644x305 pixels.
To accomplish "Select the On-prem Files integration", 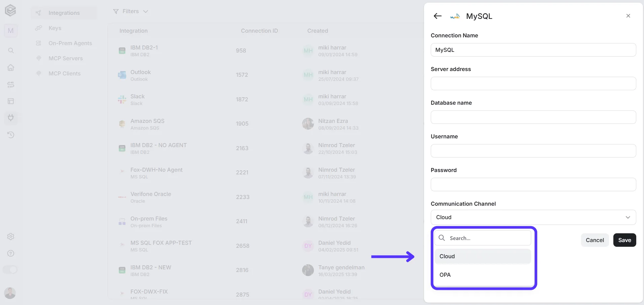I will click(x=265, y=222).
